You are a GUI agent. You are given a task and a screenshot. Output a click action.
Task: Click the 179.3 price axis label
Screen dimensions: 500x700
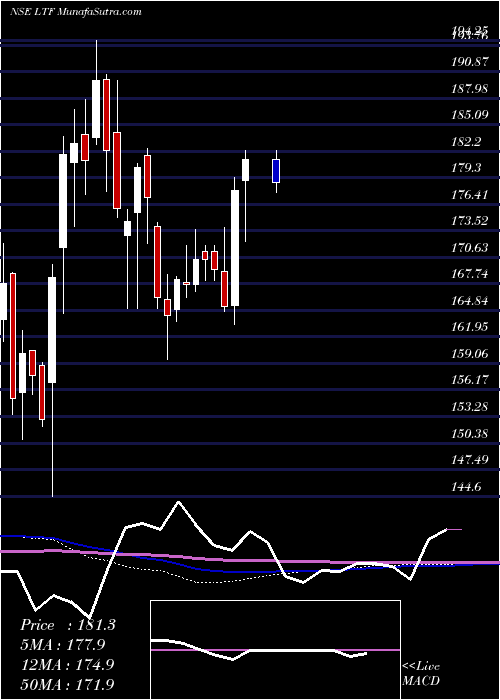tap(466, 168)
